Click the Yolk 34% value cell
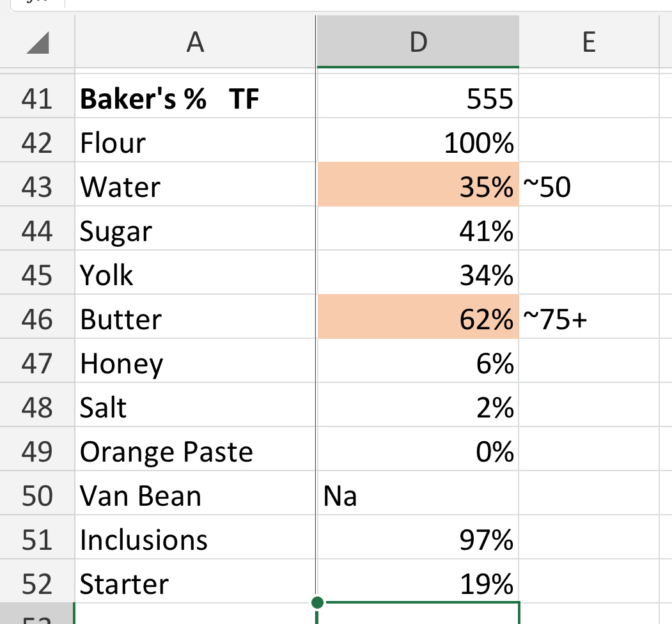The height and width of the screenshot is (624, 672). (x=418, y=275)
